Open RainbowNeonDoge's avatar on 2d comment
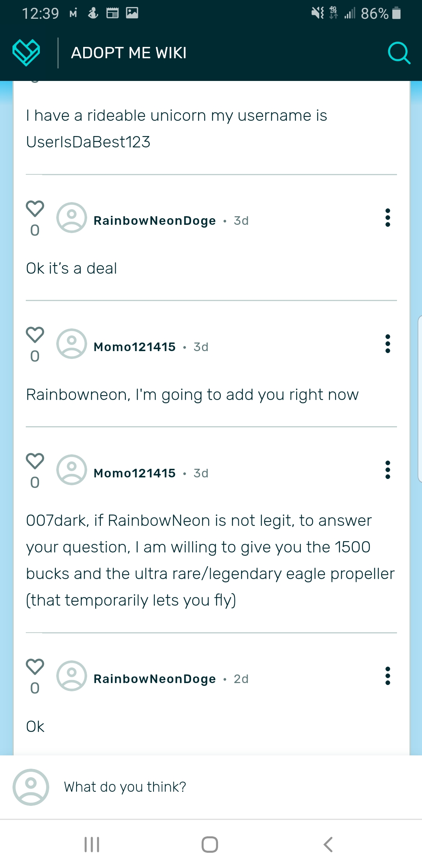 [72, 676]
